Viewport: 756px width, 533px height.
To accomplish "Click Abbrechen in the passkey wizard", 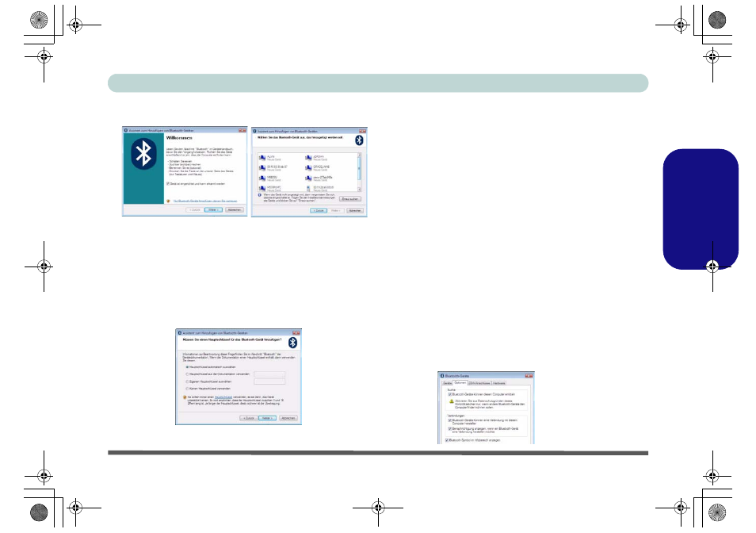I will tap(288, 418).
